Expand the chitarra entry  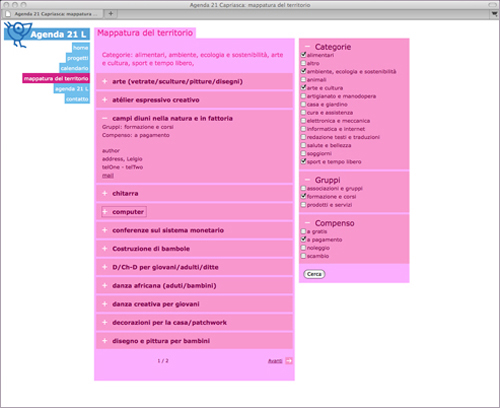pos(104,193)
